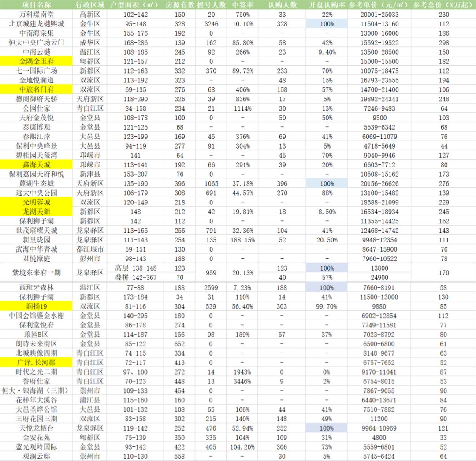
Task: Click the 高层 138-148 area cell
Action: click(x=136, y=268)
